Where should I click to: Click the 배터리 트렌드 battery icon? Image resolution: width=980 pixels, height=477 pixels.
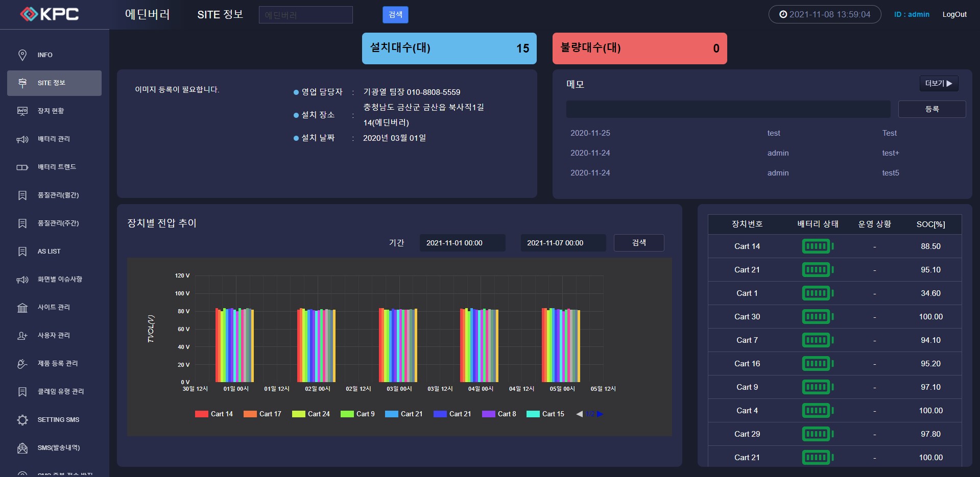coord(22,167)
